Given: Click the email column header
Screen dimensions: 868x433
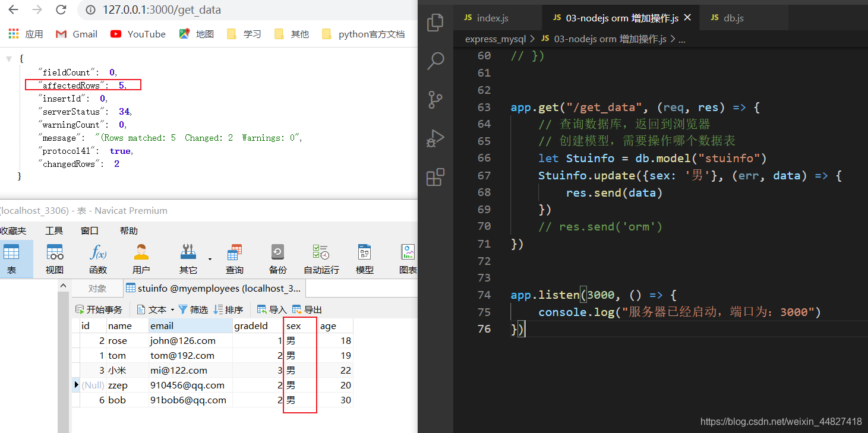Looking at the screenshot, I should click(190, 325).
